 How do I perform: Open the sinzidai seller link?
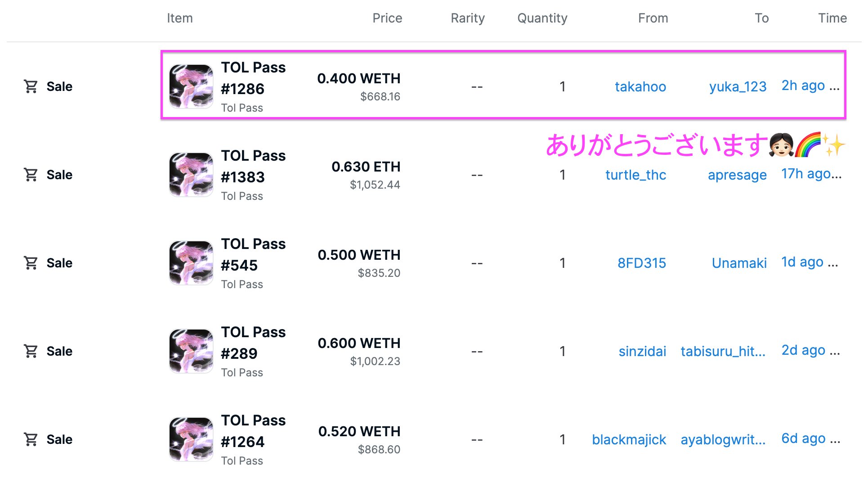642,351
